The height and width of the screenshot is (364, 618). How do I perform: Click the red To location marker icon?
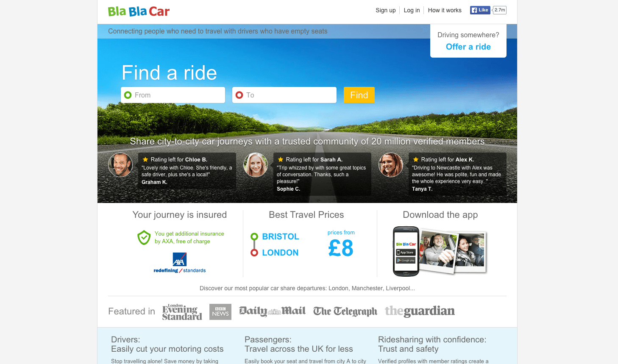click(x=239, y=95)
